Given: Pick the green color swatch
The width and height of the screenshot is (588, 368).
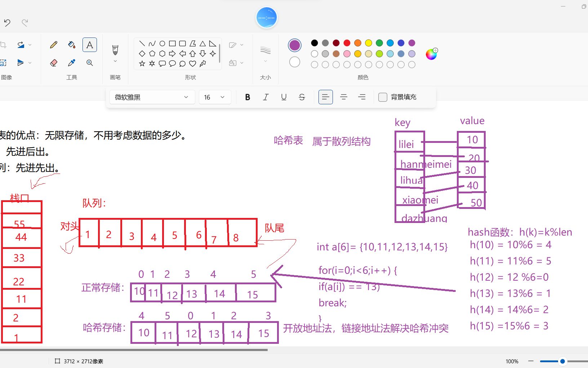Looking at the screenshot, I should point(379,43).
